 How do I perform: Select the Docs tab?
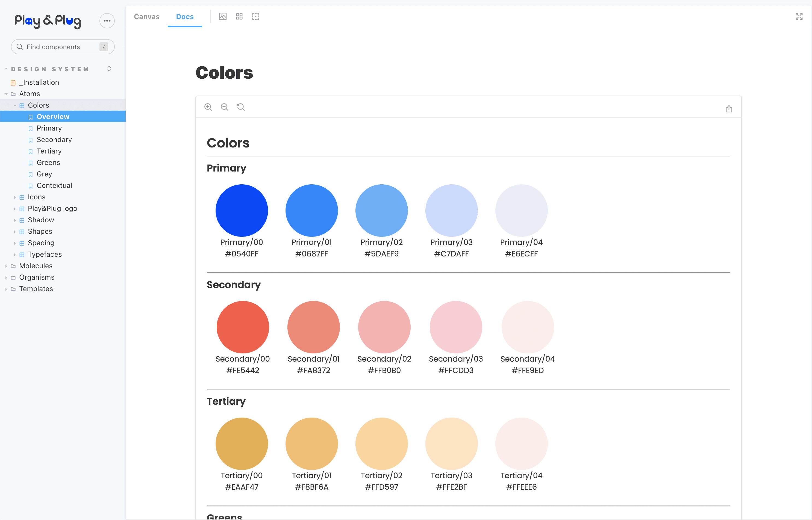185,17
